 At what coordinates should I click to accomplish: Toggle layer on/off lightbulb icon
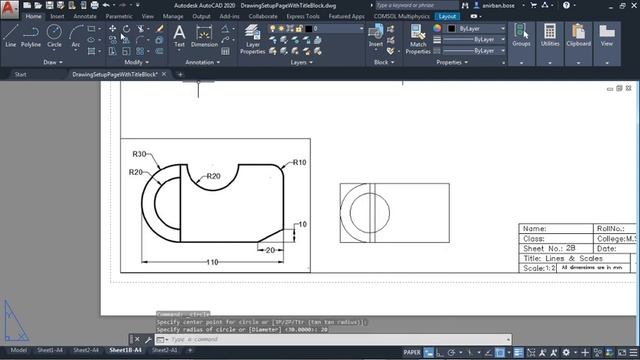(x=273, y=29)
